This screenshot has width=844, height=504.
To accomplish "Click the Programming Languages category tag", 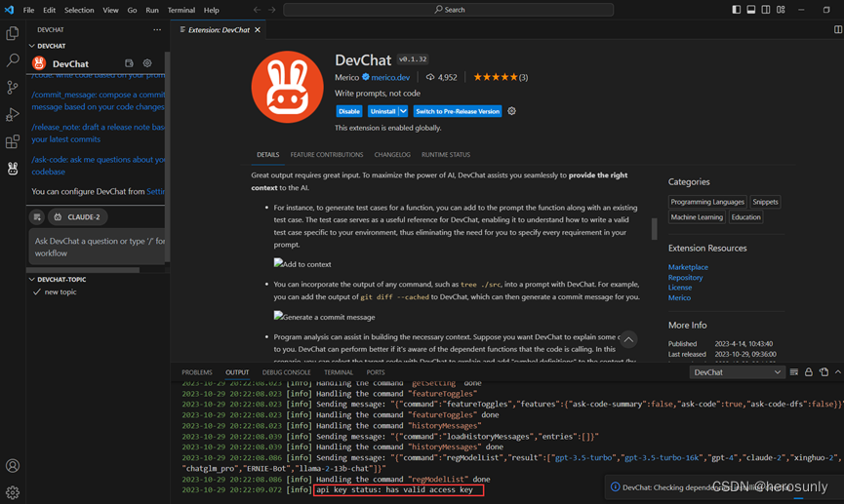I will [707, 202].
